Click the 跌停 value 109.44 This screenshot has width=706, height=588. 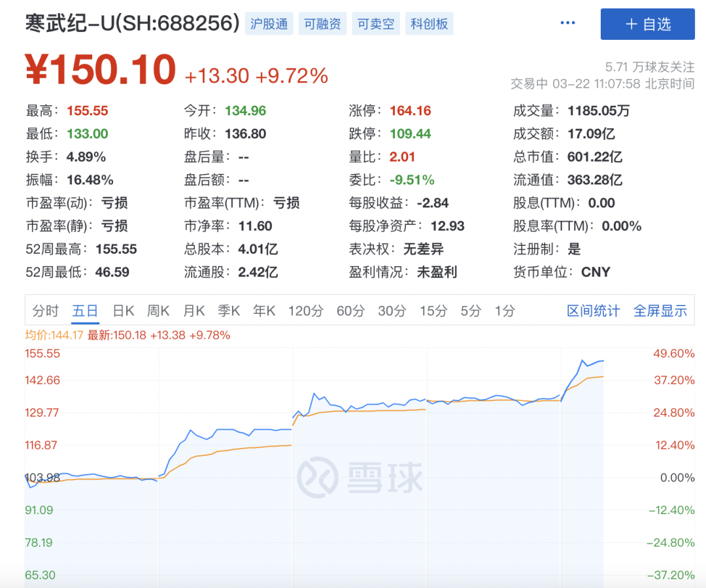pyautogui.click(x=410, y=134)
